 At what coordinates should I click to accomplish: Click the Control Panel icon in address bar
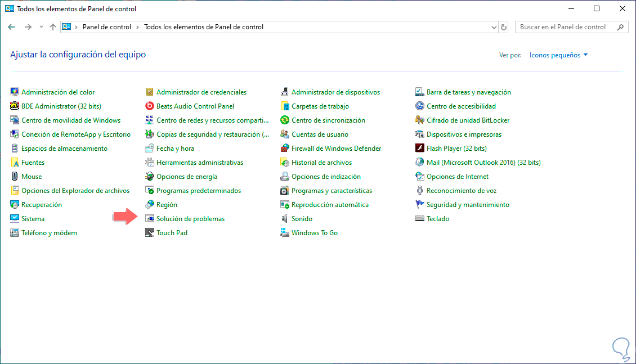[66, 27]
